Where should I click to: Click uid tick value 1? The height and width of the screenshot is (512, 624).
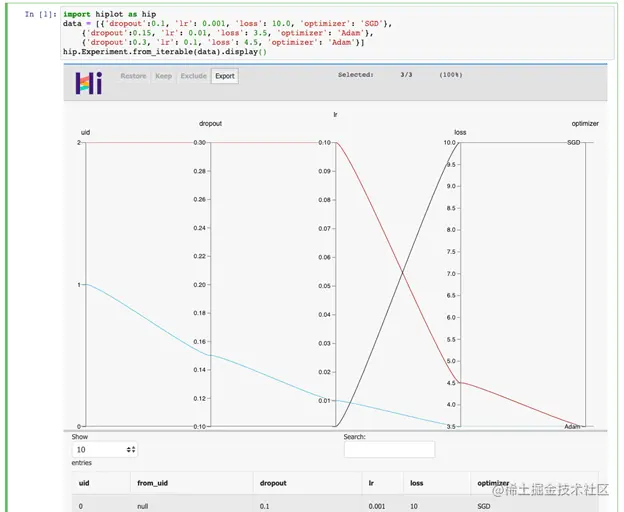point(79,285)
